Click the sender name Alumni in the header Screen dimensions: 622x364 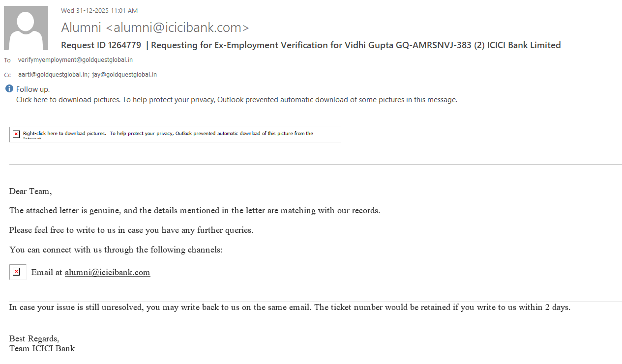pyautogui.click(x=81, y=28)
